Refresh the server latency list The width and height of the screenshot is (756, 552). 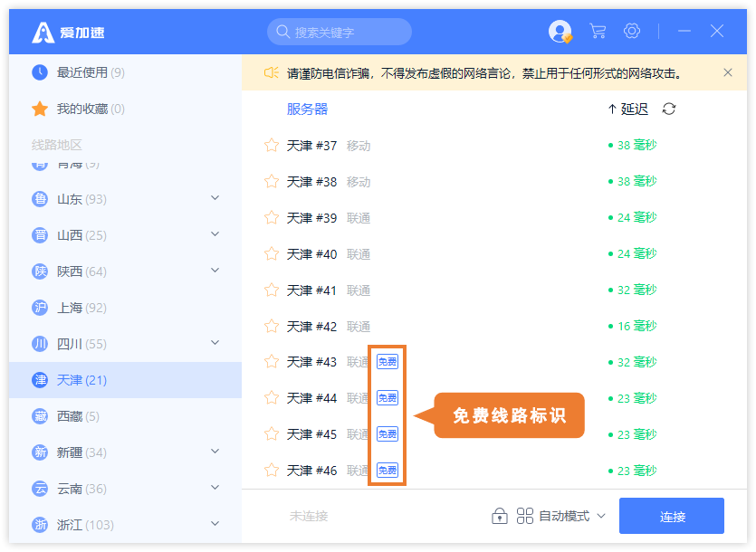(669, 109)
